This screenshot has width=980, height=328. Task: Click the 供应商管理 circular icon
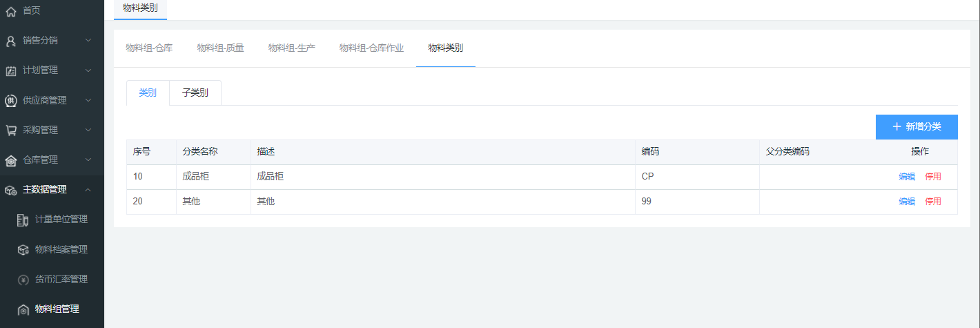click(x=11, y=101)
